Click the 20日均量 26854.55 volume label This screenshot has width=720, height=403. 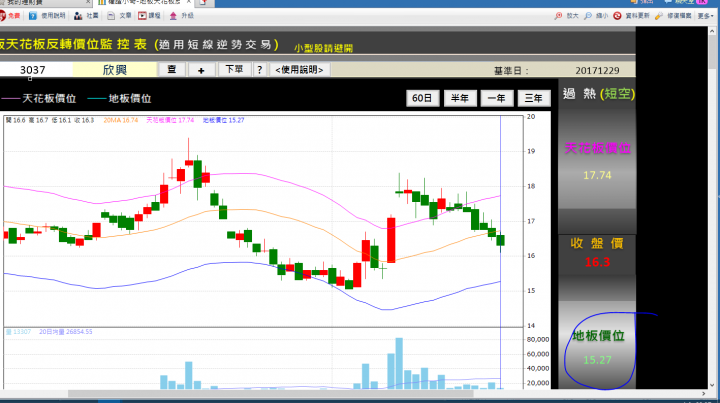pyautogui.click(x=66, y=332)
